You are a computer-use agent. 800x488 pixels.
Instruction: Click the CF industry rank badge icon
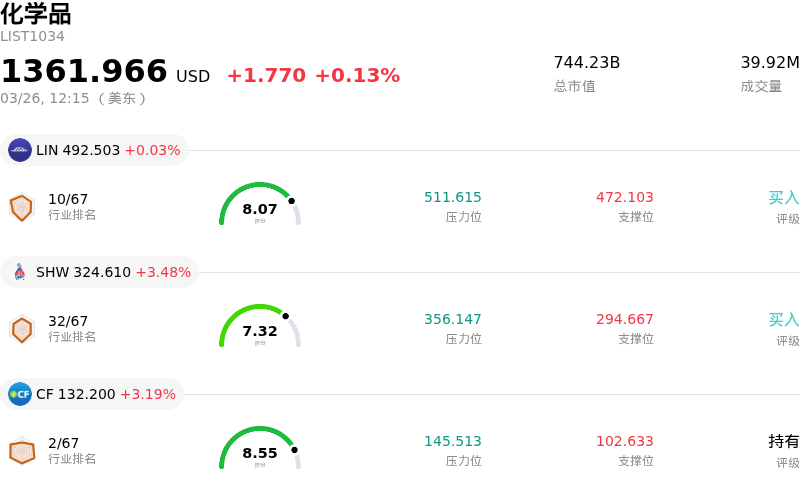pyautogui.click(x=21, y=451)
